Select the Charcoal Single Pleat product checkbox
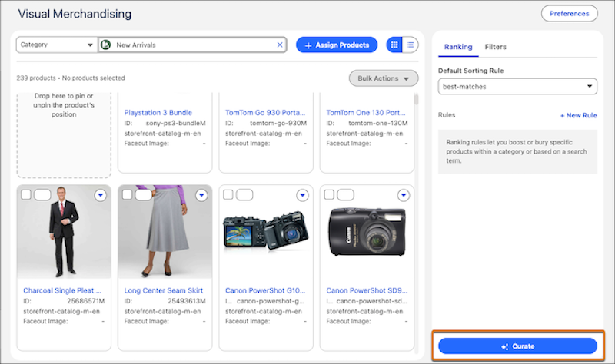This screenshot has width=615, height=364. (26, 195)
